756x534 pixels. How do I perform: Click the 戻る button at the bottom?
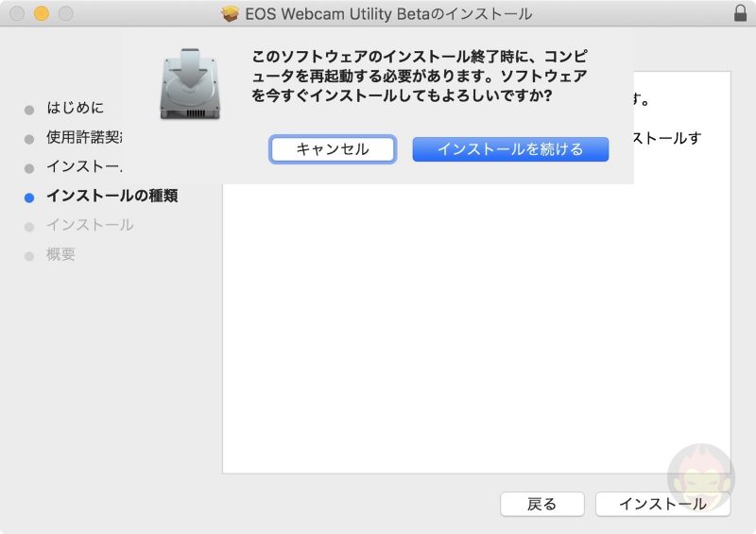(541, 504)
